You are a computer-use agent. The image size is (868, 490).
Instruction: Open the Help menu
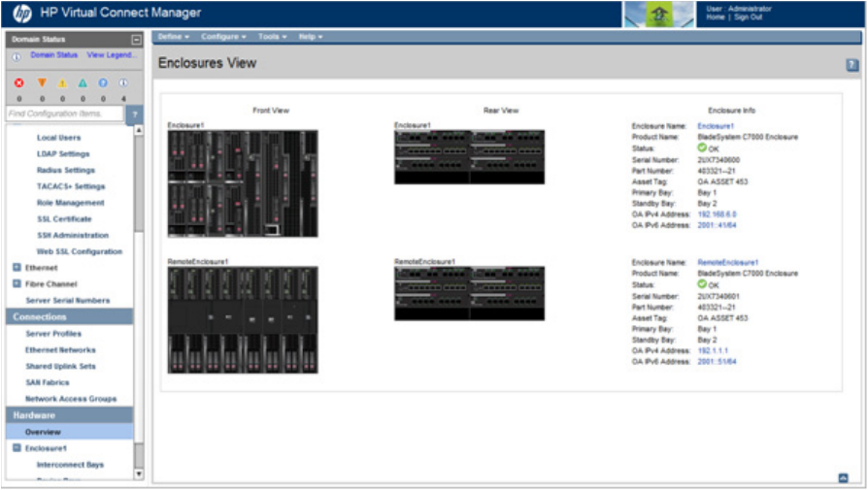click(x=311, y=37)
